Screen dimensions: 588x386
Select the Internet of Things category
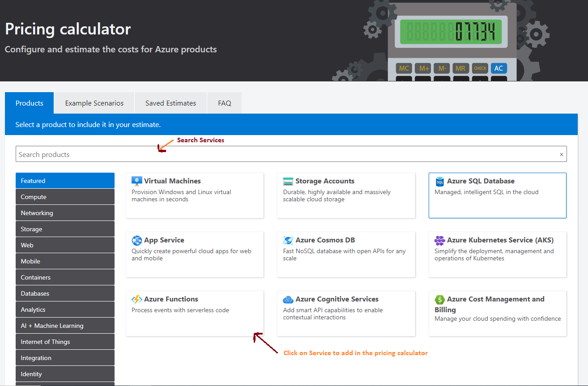(65, 342)
